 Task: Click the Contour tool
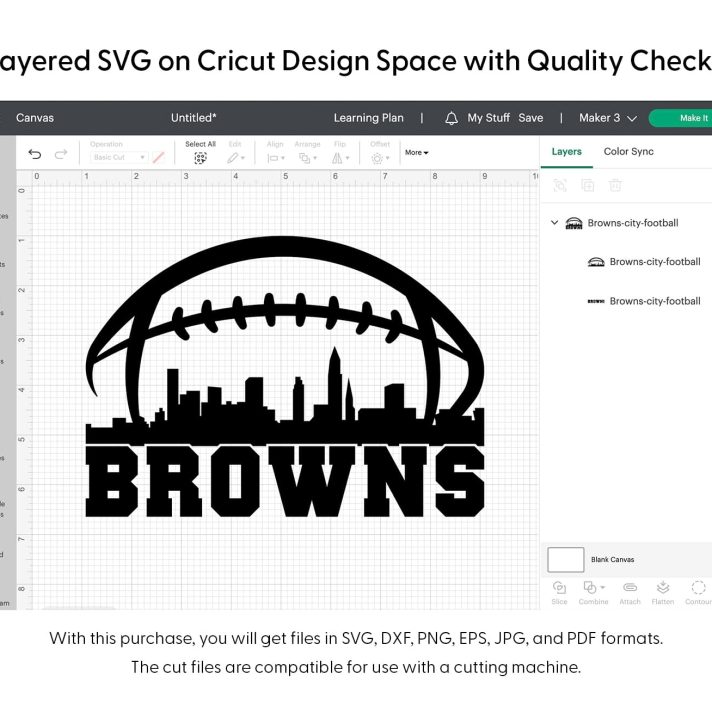[x=698, y=593]
